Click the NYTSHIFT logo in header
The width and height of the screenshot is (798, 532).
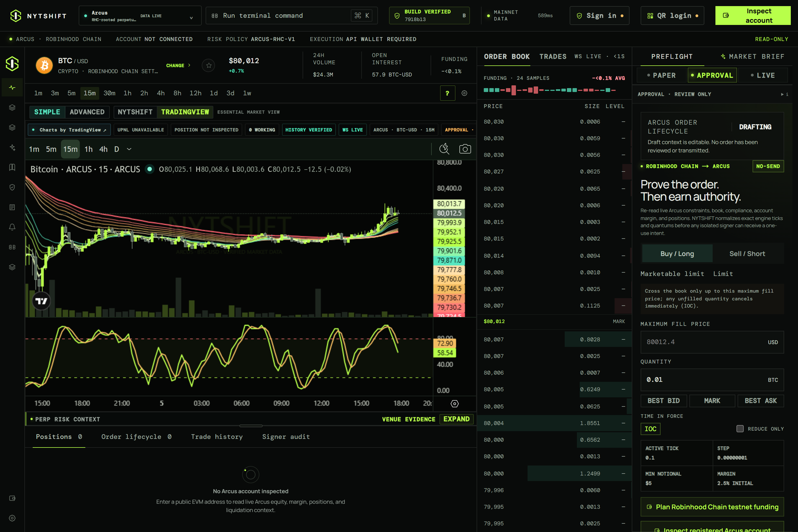click(38, 16)
